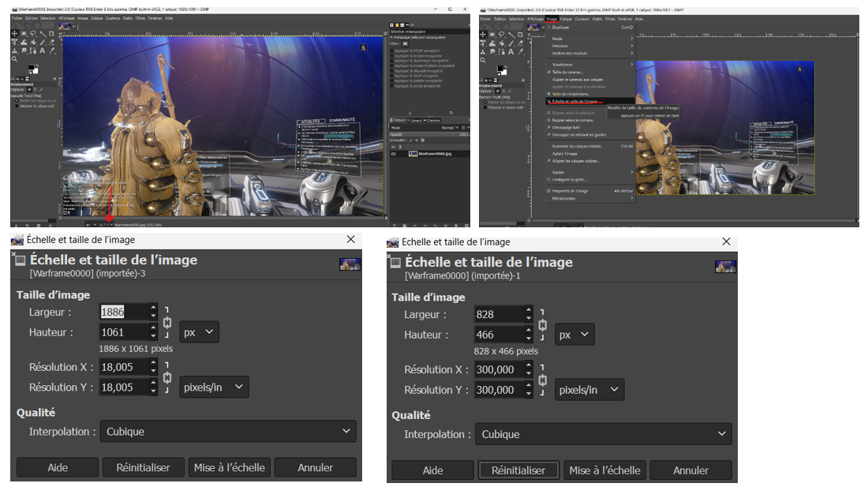The height and width of the screenshot is (487, 868).
Task: Click Warframe0000.jpg layer thumbnail
Action: coord(413,154)
